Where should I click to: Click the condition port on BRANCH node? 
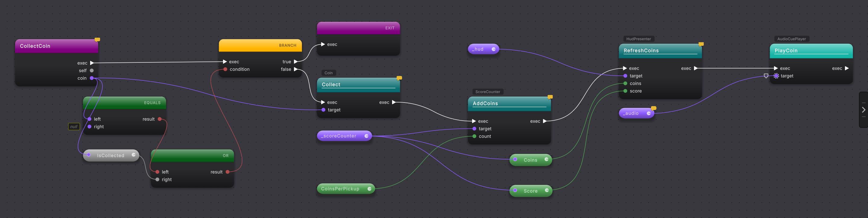click(x=225, y=69)
